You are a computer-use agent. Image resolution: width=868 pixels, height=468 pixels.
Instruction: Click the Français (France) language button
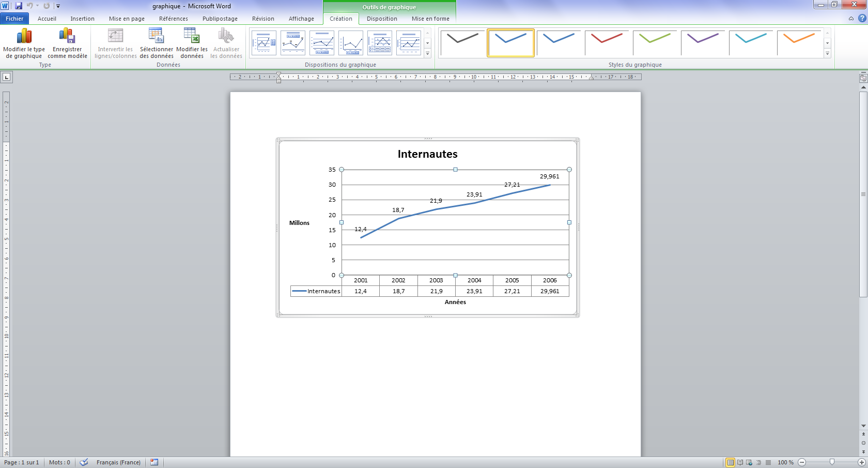point(118,462)
